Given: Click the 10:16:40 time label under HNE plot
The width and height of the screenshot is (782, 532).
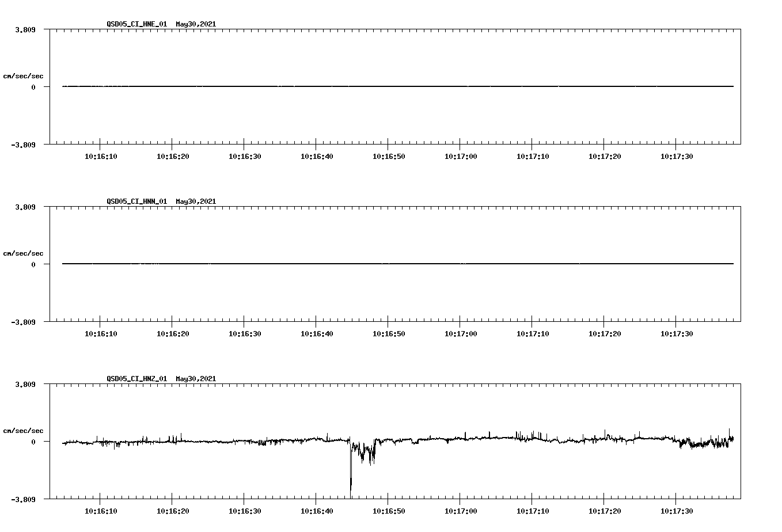Looking at the screenshot, I should (x=317, y=157).
